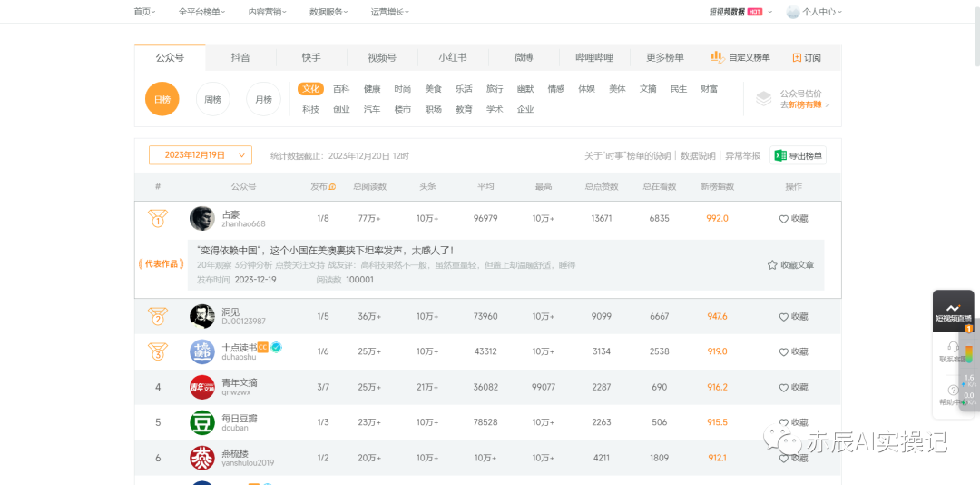Screen dimensions: 980x485
Task: Click the user avatar beside 个人中心
Action: tap(792, 11)
